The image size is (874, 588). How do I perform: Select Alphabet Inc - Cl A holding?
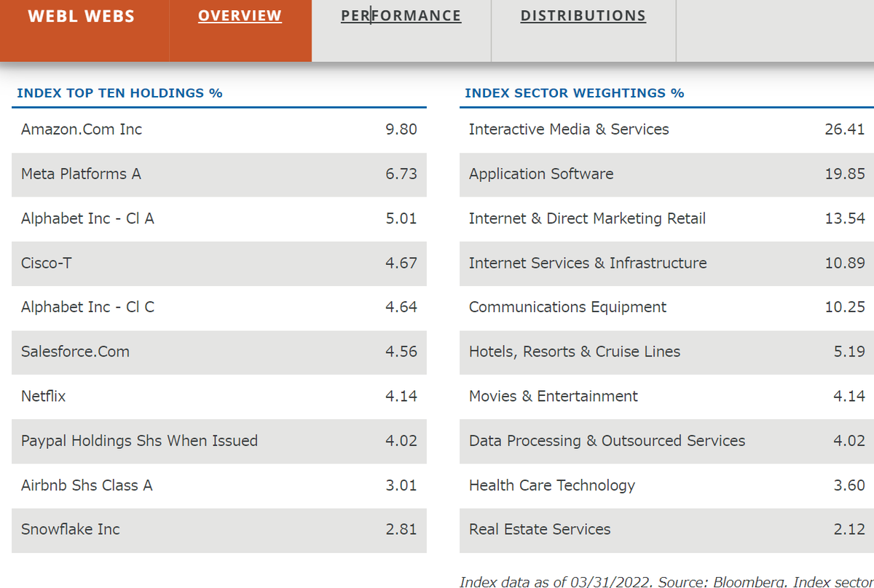87,218
